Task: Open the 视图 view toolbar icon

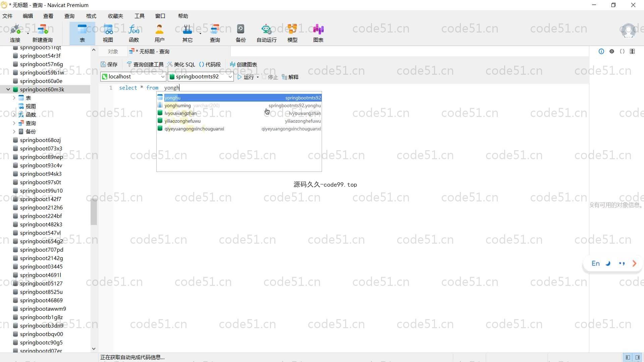Action: tap(108, 33)
